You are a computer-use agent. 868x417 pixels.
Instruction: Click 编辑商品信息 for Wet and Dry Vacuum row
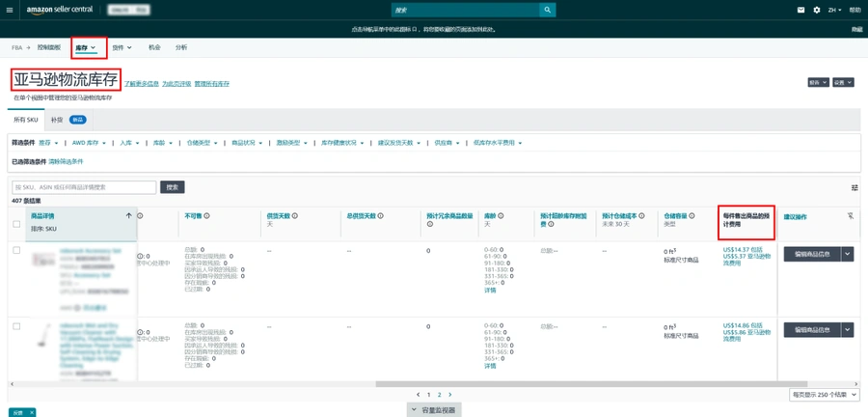point(812,330)
